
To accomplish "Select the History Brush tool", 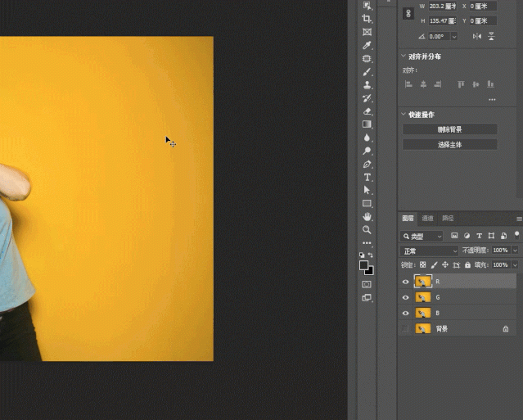I will [367, 98].
